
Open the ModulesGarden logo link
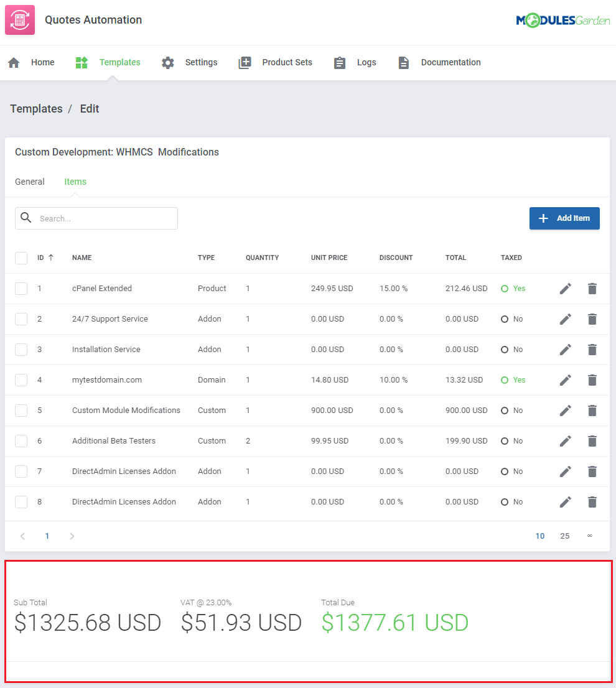tap(563, 20)
